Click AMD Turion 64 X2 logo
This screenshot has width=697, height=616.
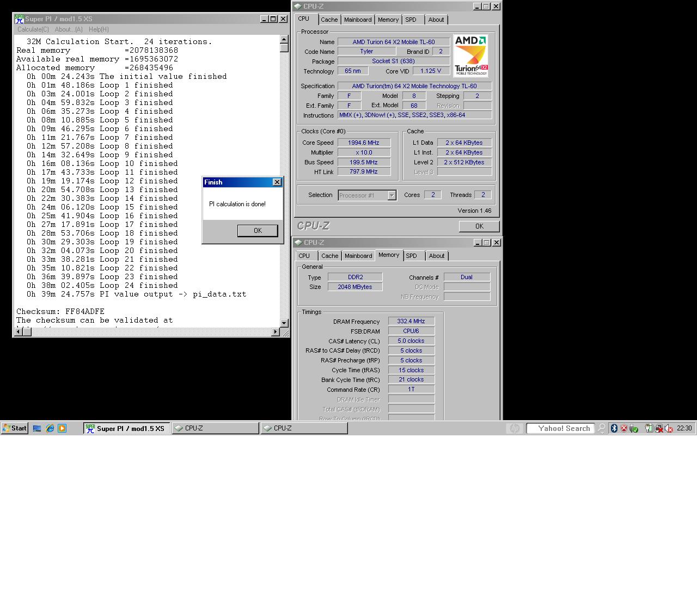click(470, 56)
